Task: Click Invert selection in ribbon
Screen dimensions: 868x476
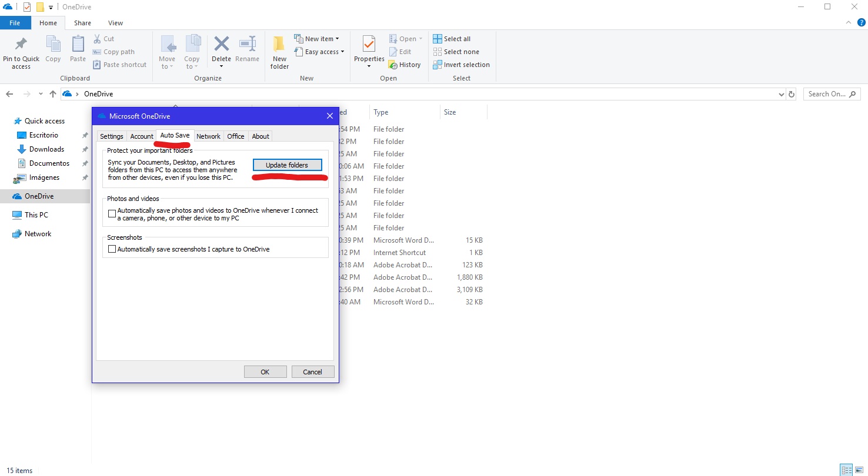Action: (461, 65)
